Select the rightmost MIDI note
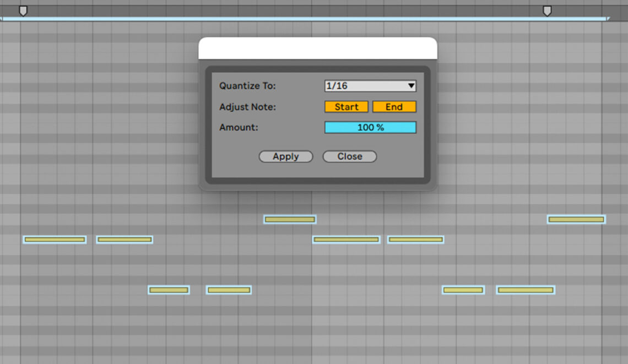This screenshot has width=628, height=364. 576,219
